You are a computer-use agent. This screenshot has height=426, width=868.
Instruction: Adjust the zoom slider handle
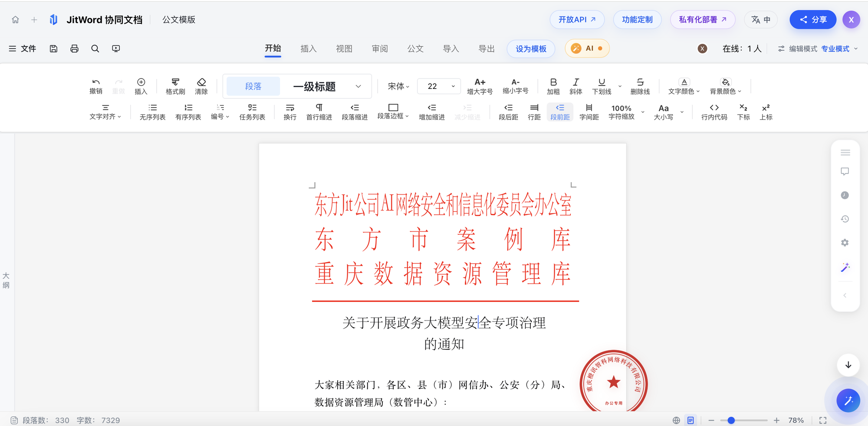click(x=731, y=420)
